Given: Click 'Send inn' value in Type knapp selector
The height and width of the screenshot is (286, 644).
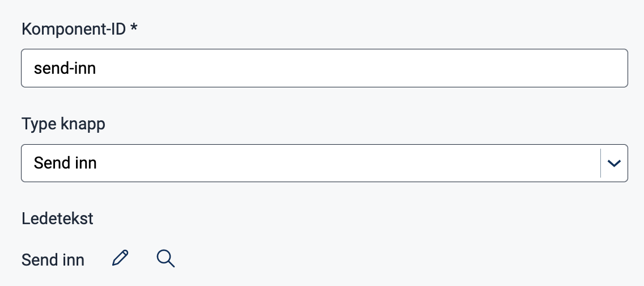Looking at the screenshot, I should click(x=65, y=163).
